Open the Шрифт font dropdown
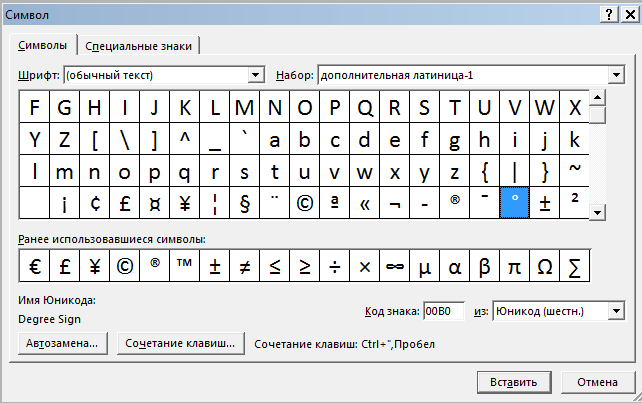 [255, 75]
